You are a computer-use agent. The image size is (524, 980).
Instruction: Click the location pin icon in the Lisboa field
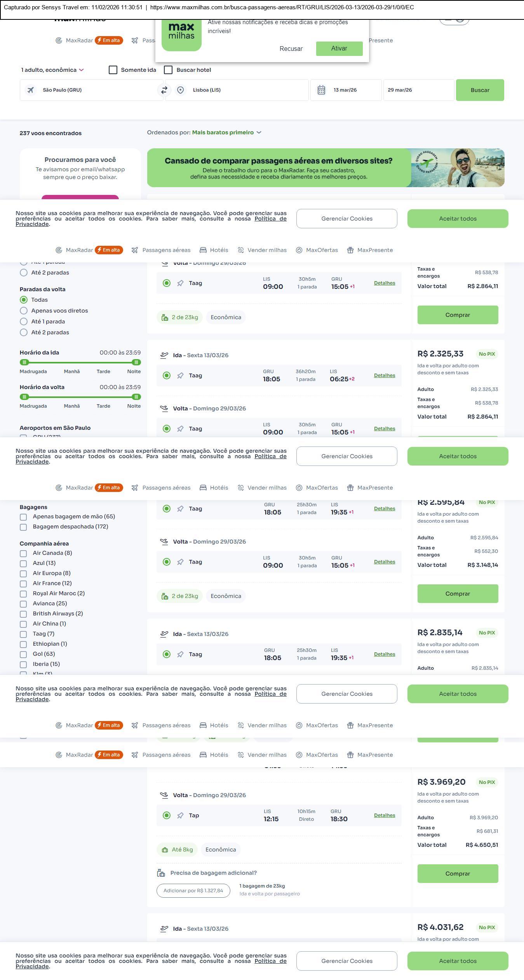(180, 90)
